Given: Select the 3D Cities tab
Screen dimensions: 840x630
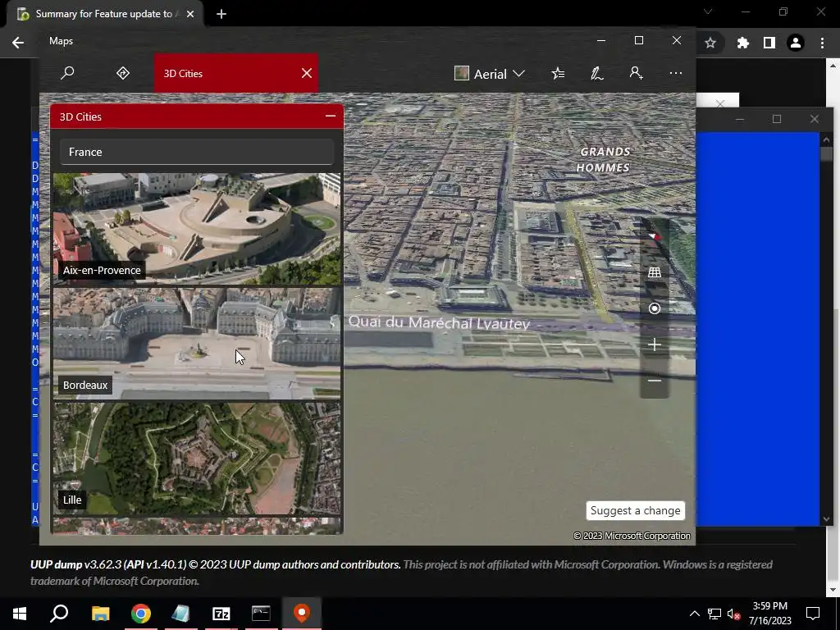Looking at the screenshot, I should tap(236, 73).
